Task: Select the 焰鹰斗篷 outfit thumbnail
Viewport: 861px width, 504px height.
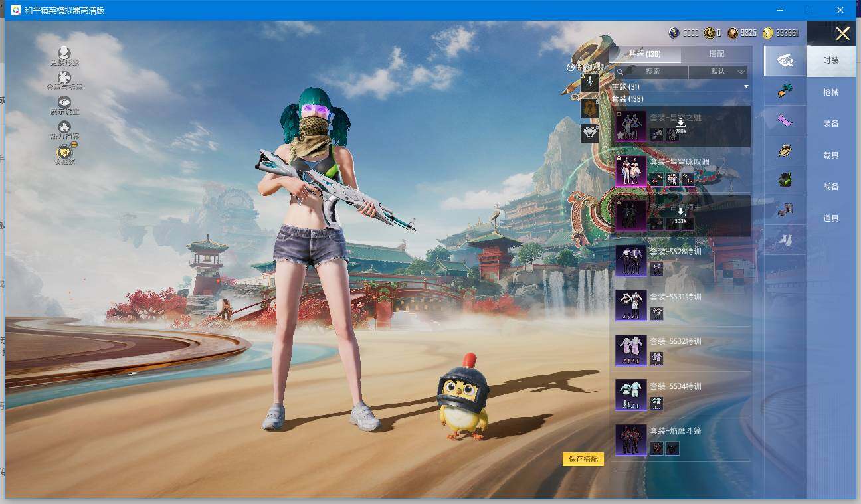Action: (630, 440)
